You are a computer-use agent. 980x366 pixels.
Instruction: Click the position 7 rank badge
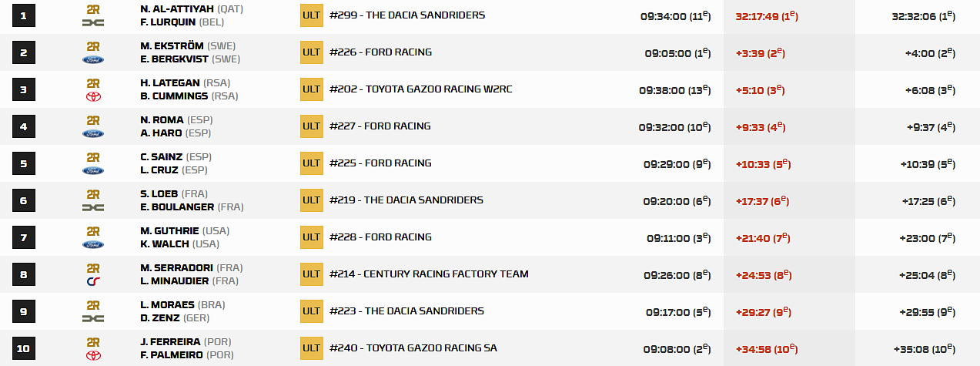[x=24, y=237]
